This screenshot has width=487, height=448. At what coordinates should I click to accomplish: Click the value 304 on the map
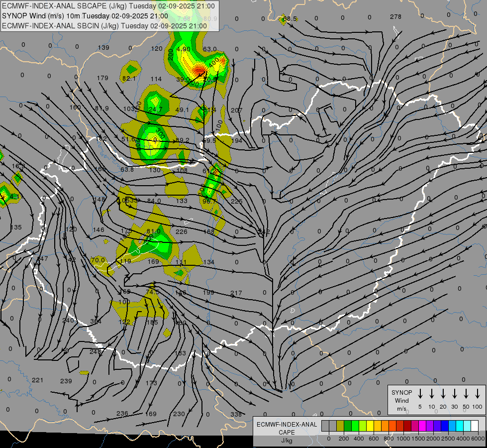pyautogui.click(x=96, y=321)
